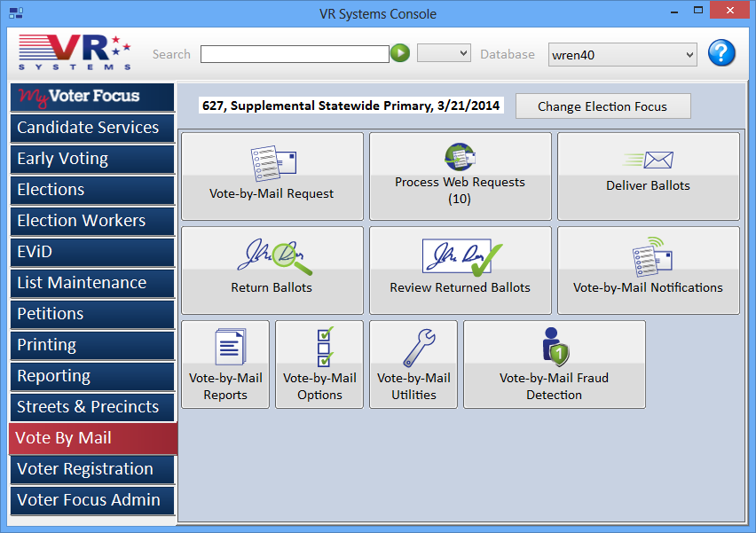
Task: Open the Reporting module
Action: [x=92, y=376]
